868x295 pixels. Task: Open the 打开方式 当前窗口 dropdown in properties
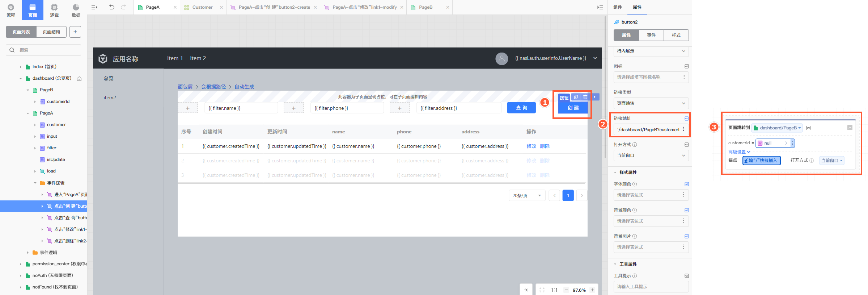point(651,155)
